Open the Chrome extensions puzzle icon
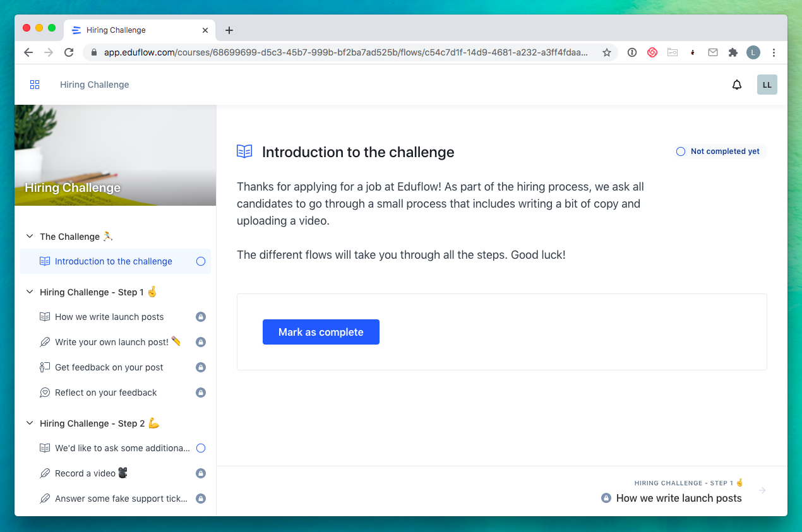The width and height of the screenshot is (802, 532). coord(733,52)
